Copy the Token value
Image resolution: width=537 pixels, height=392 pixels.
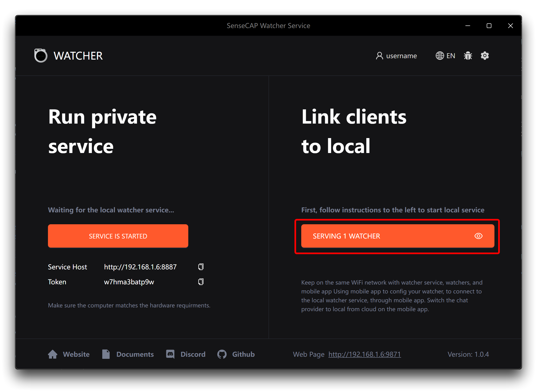click(x=201, y=282)
